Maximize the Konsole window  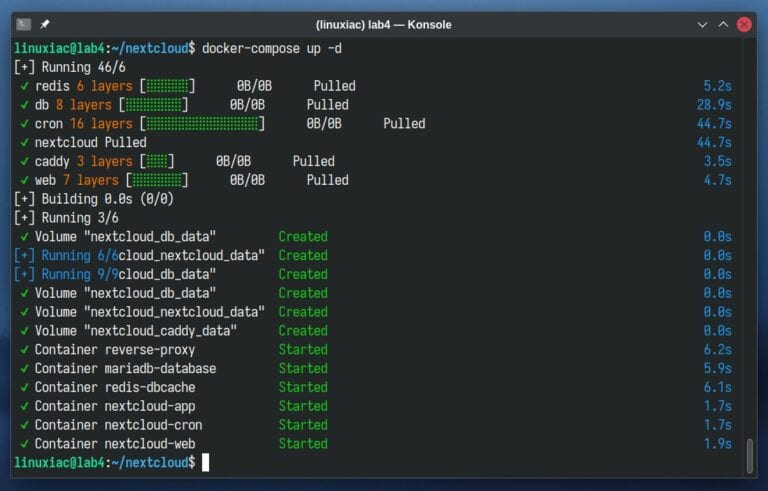point(723,24)
